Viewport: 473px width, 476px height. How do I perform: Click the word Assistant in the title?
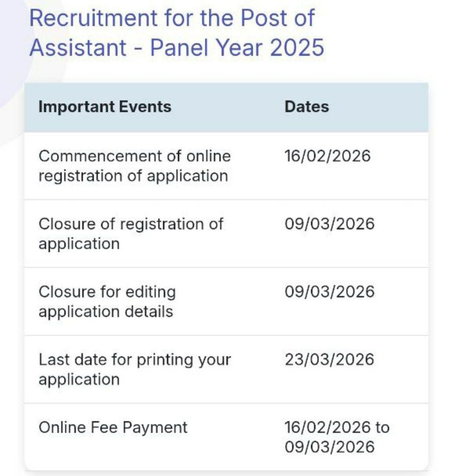(x=78, y=47)
